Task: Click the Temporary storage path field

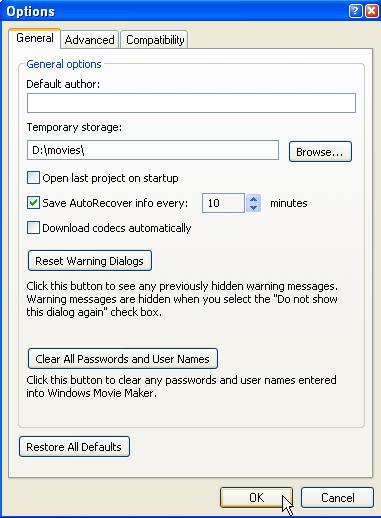Action: tap(153, 150)
